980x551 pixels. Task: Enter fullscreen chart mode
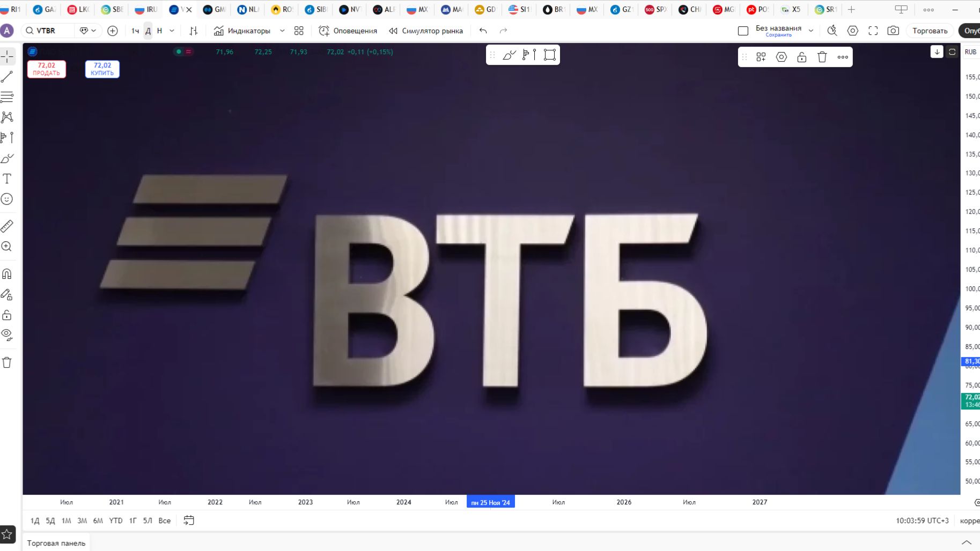click(873, 31)
